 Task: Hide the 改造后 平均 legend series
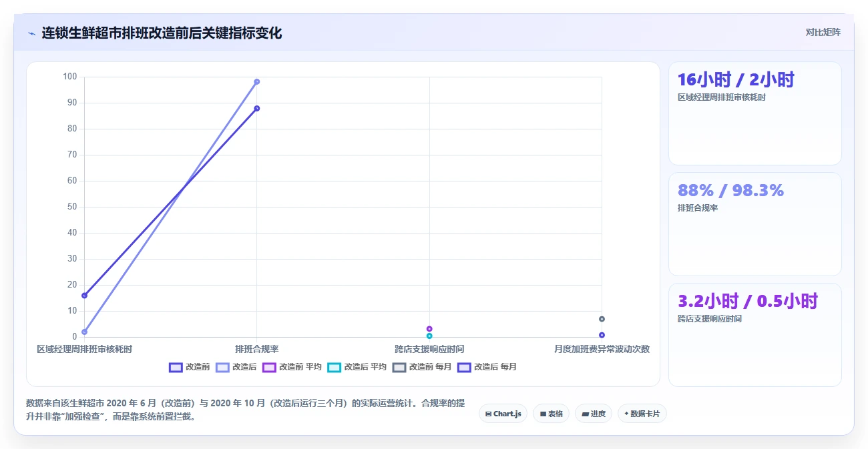tap(357, 367)
